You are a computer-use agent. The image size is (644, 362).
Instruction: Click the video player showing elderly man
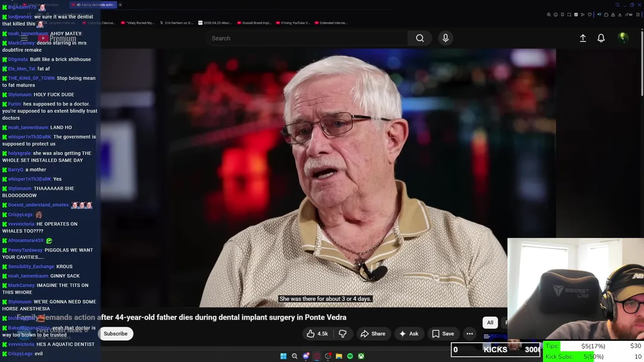[328, 177]
